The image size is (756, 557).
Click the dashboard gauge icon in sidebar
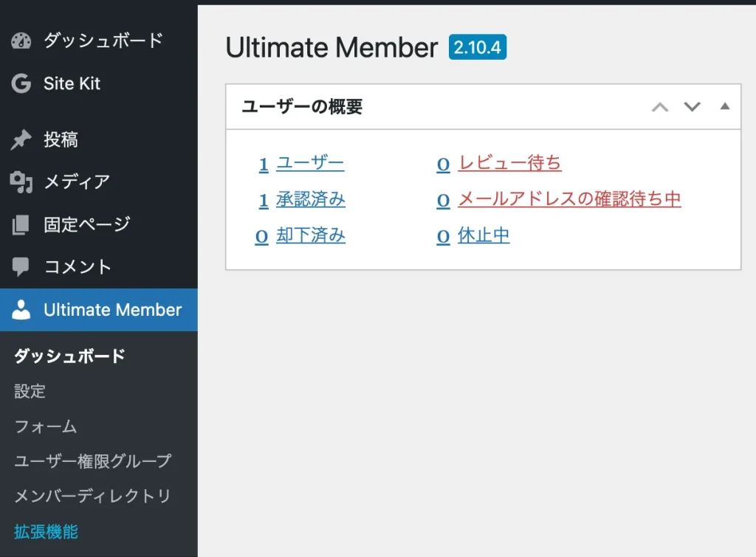(x=21, y=41)
